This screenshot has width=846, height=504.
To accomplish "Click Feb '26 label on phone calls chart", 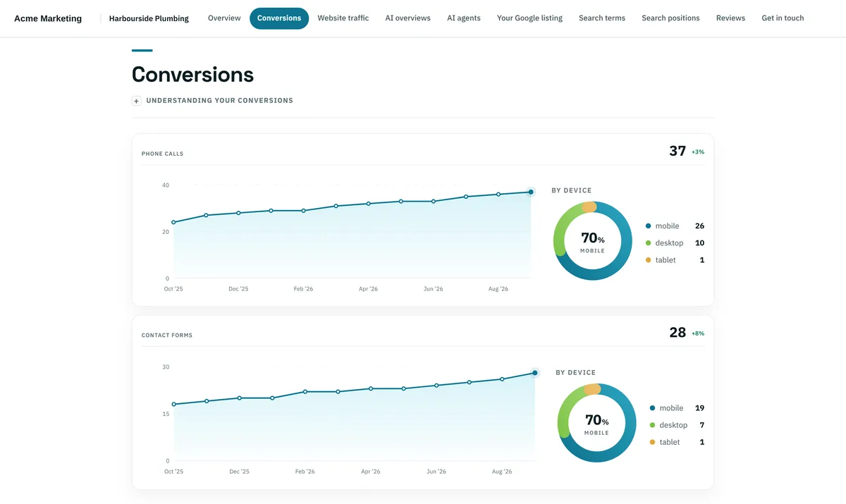I will click(304, 289).
